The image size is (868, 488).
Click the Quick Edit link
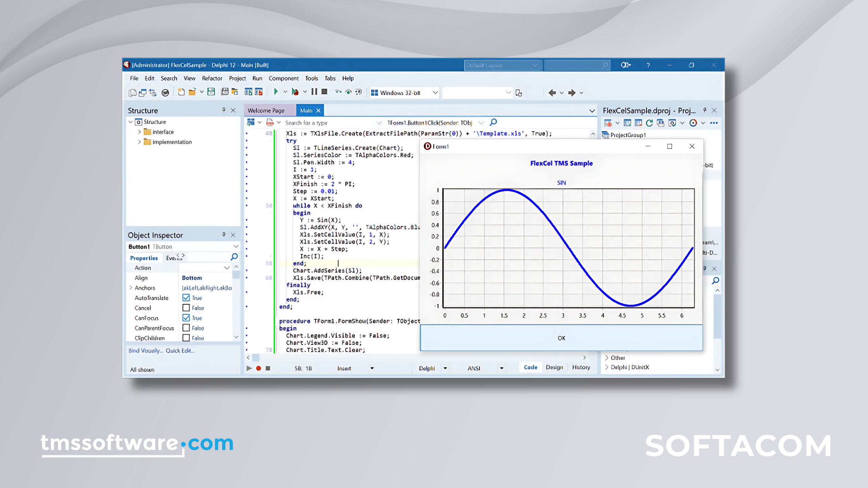[x=180, y=351]
